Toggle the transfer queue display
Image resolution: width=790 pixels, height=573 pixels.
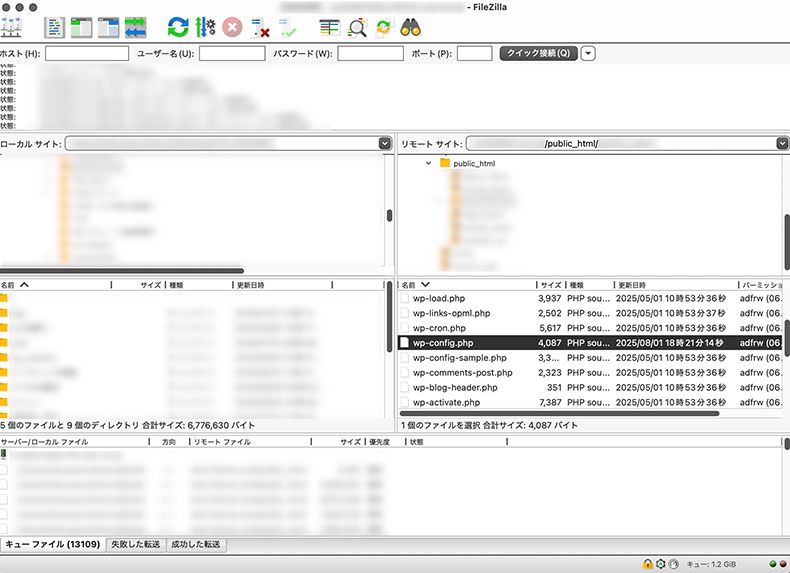coord(135,27)
